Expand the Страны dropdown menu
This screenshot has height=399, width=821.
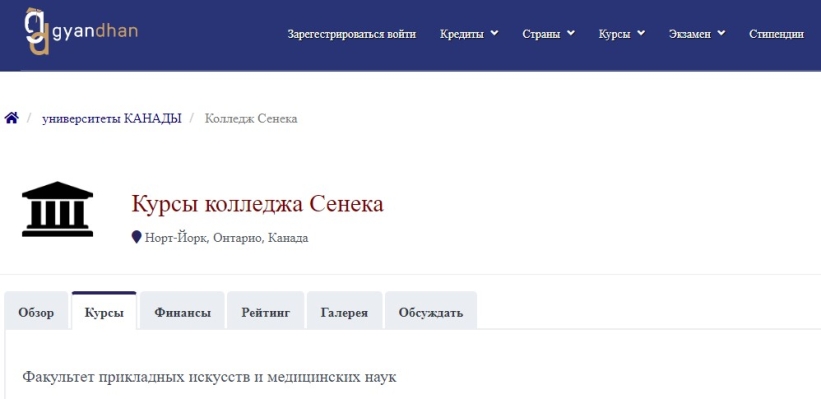click(548, 34)
